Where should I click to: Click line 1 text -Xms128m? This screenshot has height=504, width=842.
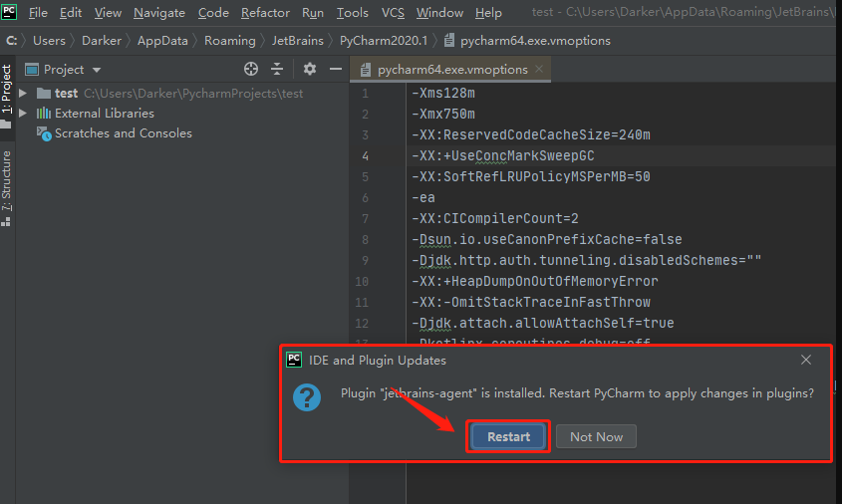click(443, 93)
